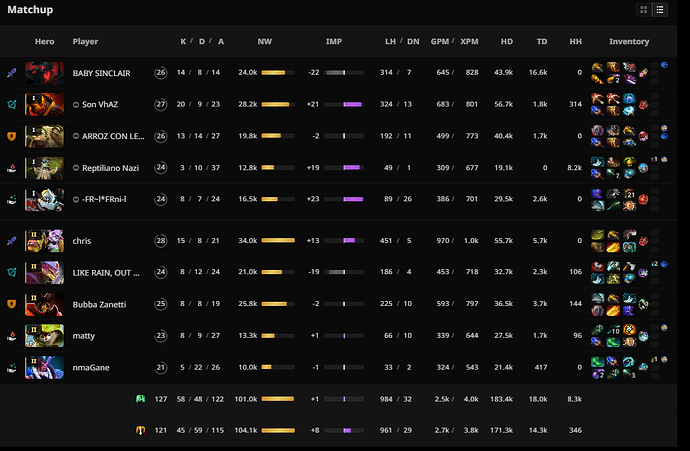690x451 pixels.
Task: Switch to list view layout
Action: (660, 10)
